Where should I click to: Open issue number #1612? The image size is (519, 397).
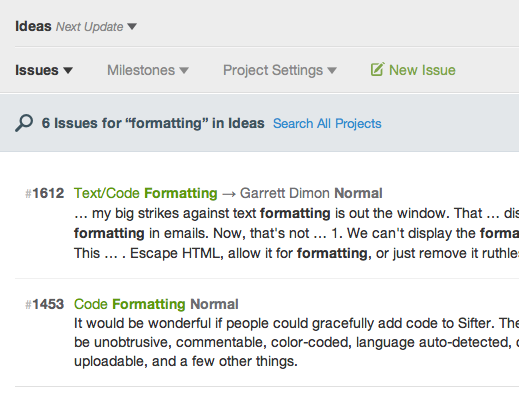[45, 193]
